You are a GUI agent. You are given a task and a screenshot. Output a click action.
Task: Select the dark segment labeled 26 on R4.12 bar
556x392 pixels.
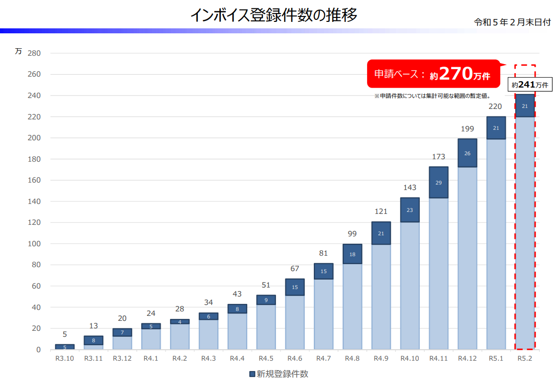tap(467, 153)
